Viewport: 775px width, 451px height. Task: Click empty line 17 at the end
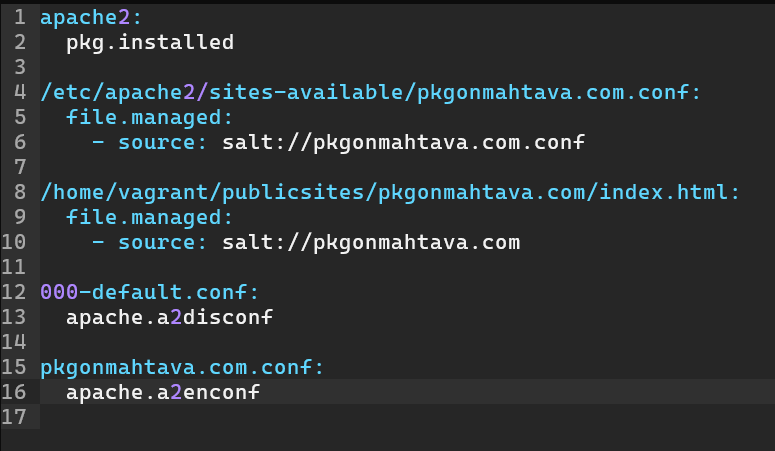click(300, 417)
